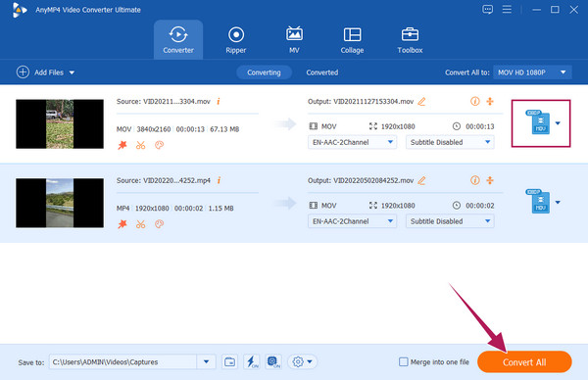
Task: Rename output VID20211127153304.mov with pencil icon
Action: pyautogui.click(x=421, y=101)
